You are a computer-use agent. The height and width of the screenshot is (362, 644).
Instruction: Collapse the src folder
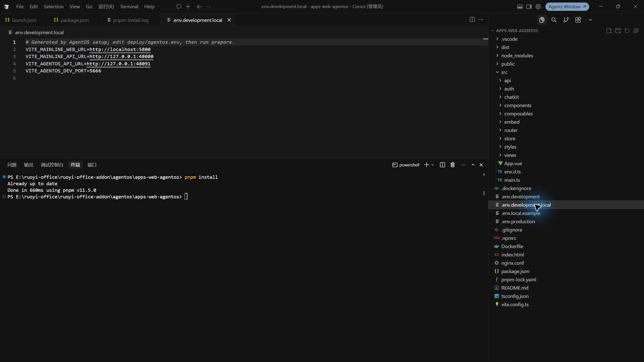click(x=566, y=72)
